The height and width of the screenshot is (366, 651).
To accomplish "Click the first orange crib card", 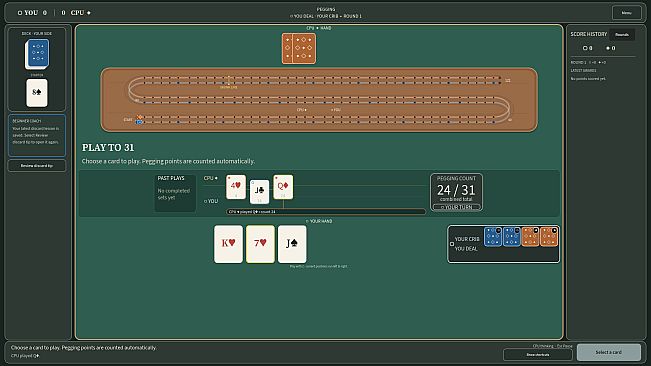I will pos(530,237).
